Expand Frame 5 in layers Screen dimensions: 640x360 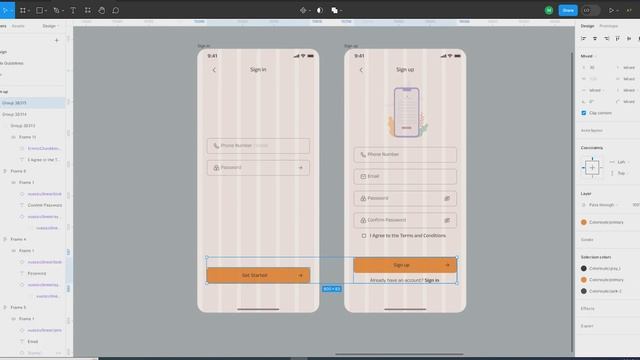tap(5, 307)
